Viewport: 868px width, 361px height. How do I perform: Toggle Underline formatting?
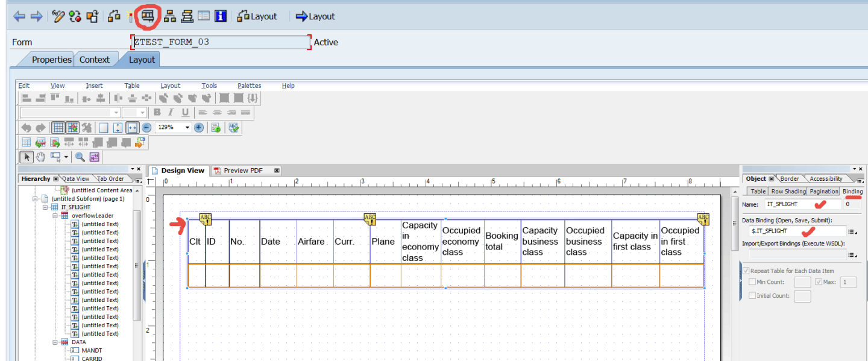coord(185,113)
